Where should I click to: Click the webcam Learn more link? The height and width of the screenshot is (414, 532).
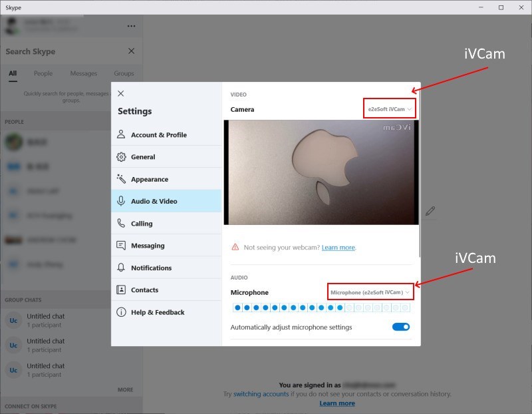tap(338, 247)
